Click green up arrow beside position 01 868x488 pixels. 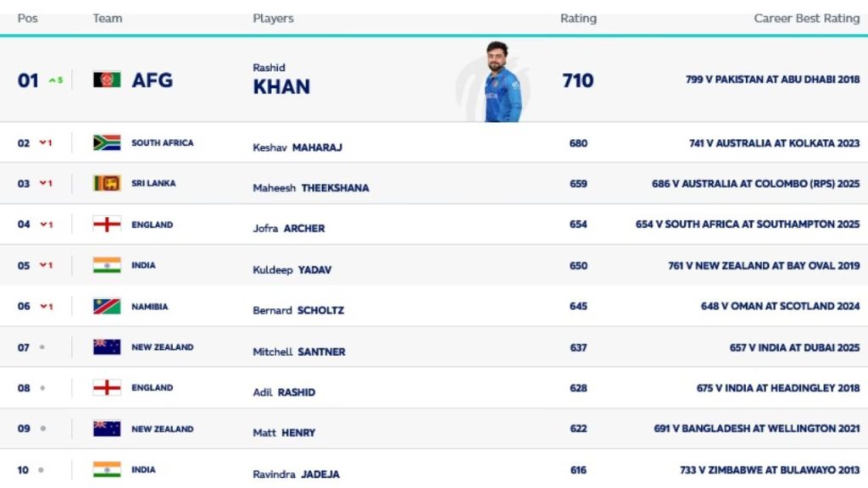tap(53, 80)
